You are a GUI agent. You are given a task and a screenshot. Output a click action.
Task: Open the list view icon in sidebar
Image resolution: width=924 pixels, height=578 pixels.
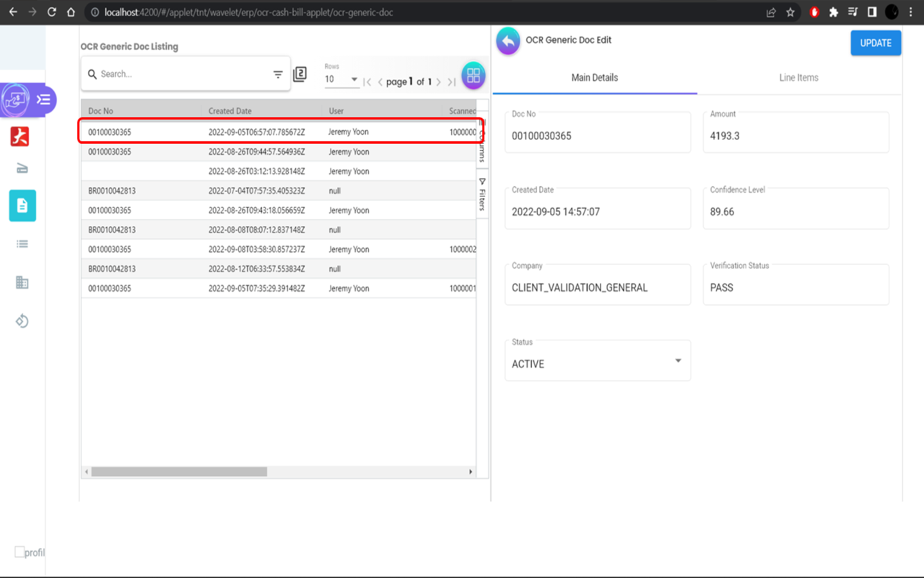pyautogui.click(x=22, y=244)
